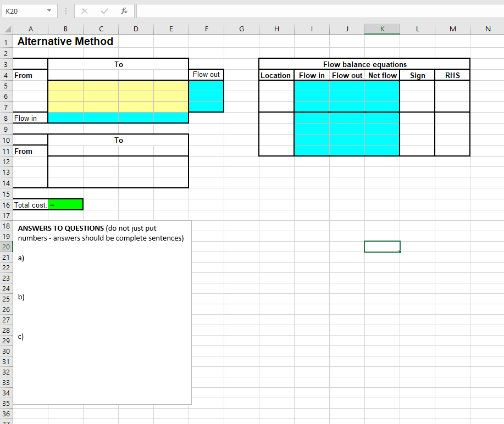Select column N header
Screen dimensions: 504x424
[x=488, y=29]
